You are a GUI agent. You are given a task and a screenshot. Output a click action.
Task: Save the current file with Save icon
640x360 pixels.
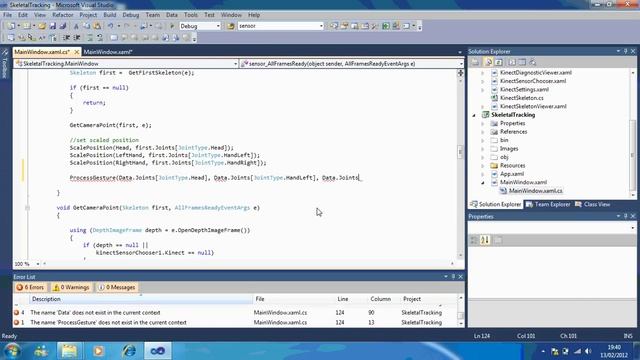(53, 26)
